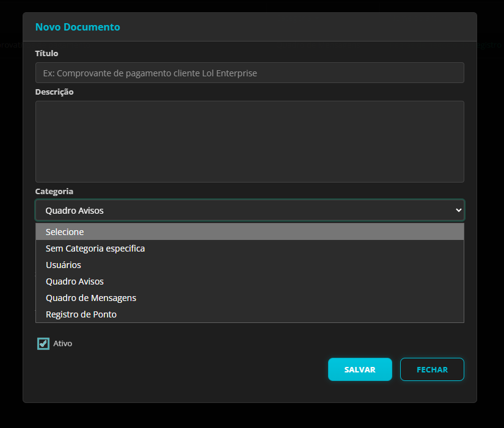Viewport: 504px width, 428px height.
Task: Click the 'Novo Documento' dialog heading
Action: (x=78, y=27)
